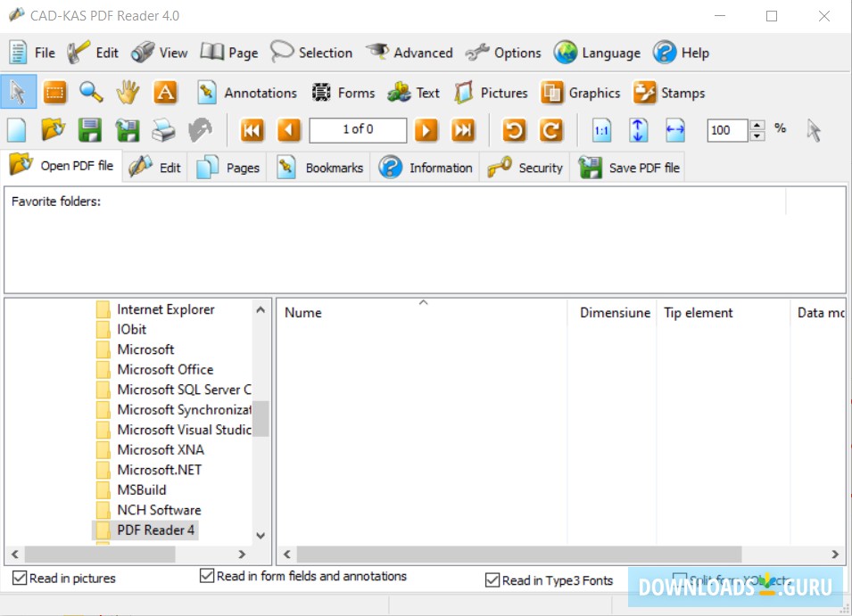852x616 pixels.
Task: Select the Hand pan tool
Action: (x=128, y=92)
